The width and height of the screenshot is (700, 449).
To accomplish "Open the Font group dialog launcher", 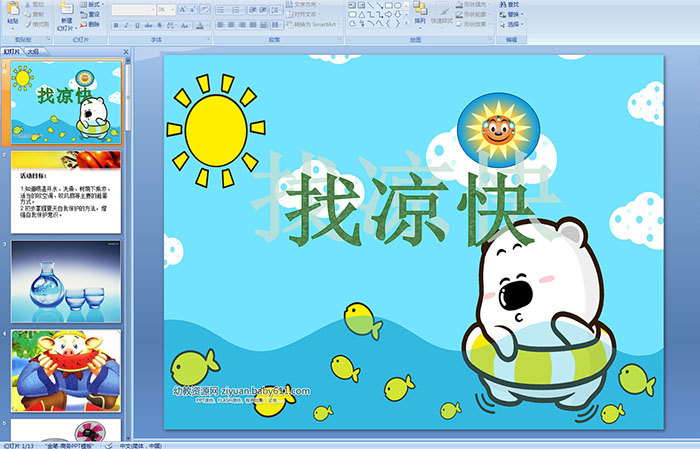I will coord(208,39).
